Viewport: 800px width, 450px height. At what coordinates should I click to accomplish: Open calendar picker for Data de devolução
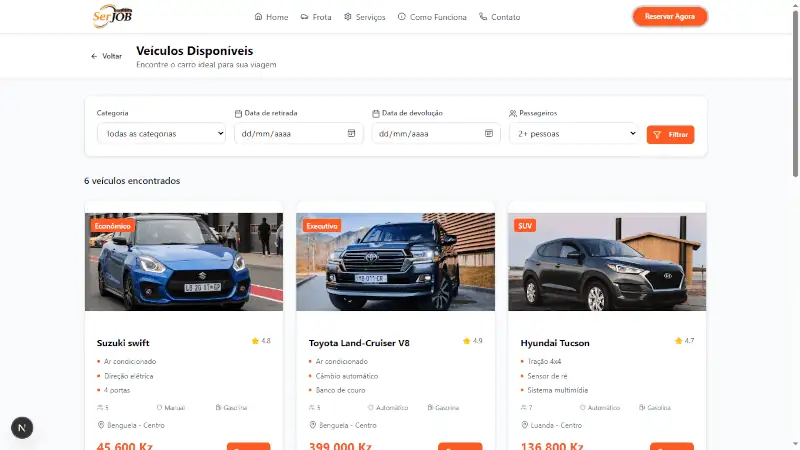pyautogui.click(x=488, y=133)
